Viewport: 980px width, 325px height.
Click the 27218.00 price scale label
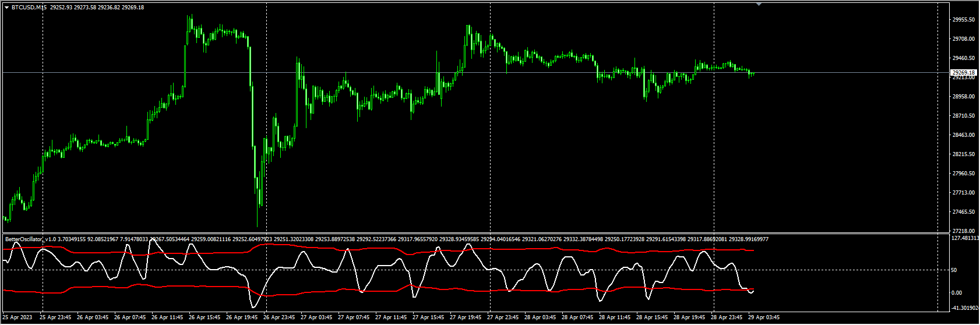tap(963, 231)
